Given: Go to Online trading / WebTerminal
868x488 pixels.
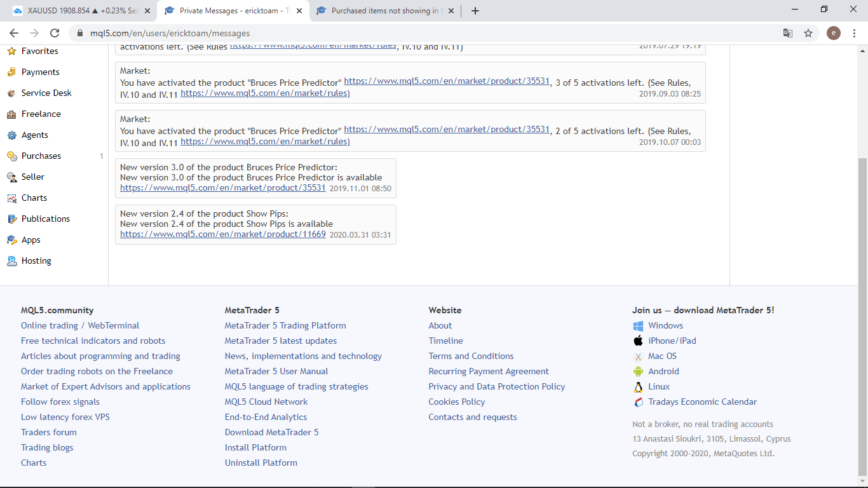Looking at the screenshot, I should click(80, 326).
